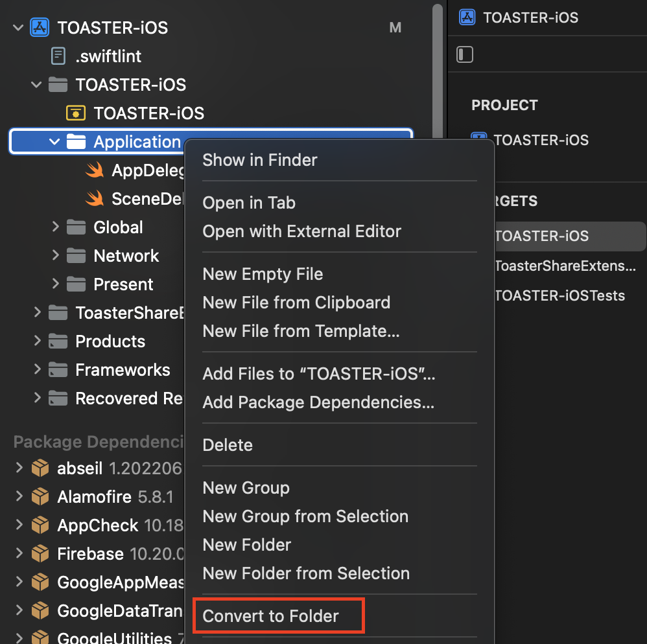Select TOASTER-iOS under PROJECT heading
Viewport: 647px width, 644px height.
pyautogui.click(x=541, y=140)
